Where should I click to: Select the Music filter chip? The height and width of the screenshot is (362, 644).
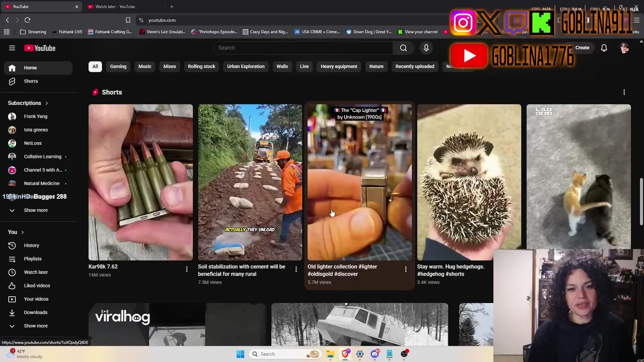(x=145, y=66)
